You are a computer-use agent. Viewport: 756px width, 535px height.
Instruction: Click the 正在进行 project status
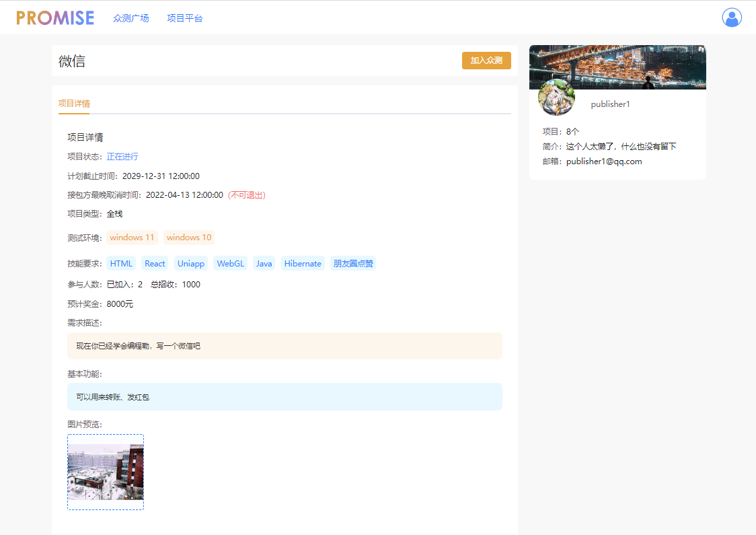point(122,157)
